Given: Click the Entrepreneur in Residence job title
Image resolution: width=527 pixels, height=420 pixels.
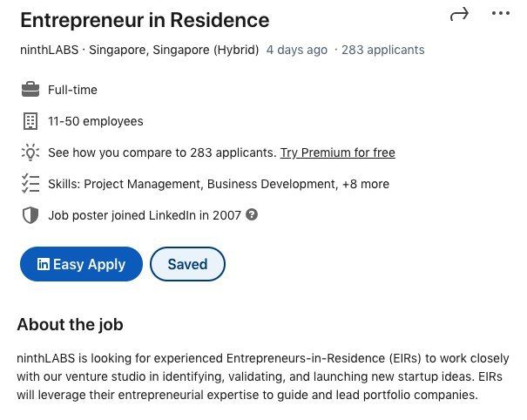Looking at the screenshot, I should tap(145, 20).
